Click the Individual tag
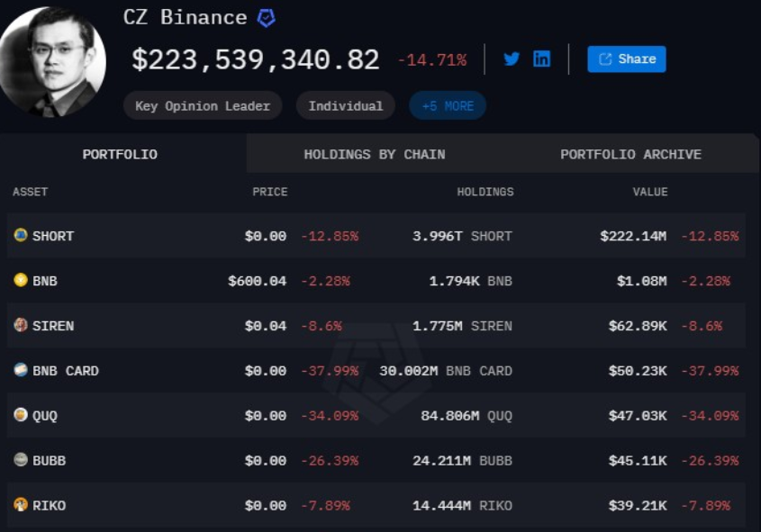The width and height of the screenshot is (761, 532). [x=346, y=105]
